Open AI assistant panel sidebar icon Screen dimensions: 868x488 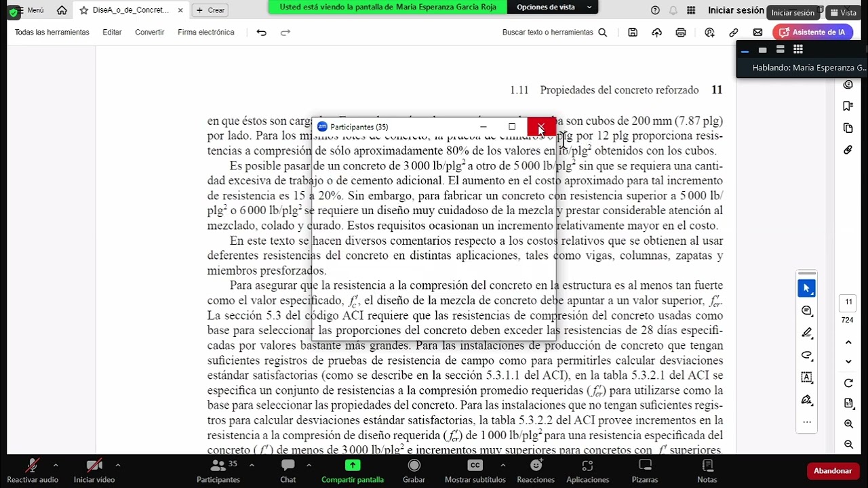tap(848, 84)
